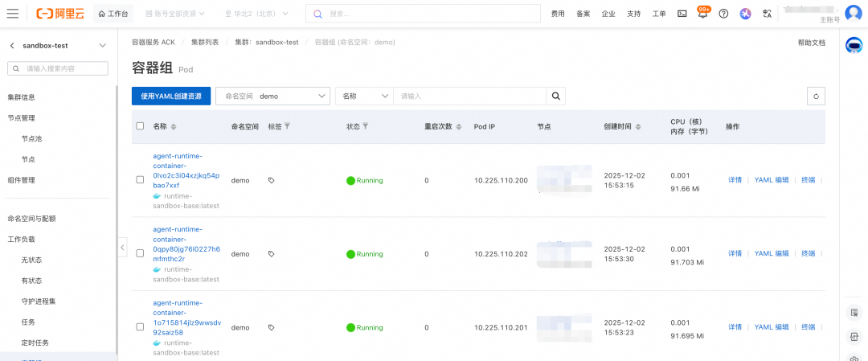The width and height of the screenshot is (868, 361).
Task: Filter pods by status column icon
Action: tap(366, 126)
